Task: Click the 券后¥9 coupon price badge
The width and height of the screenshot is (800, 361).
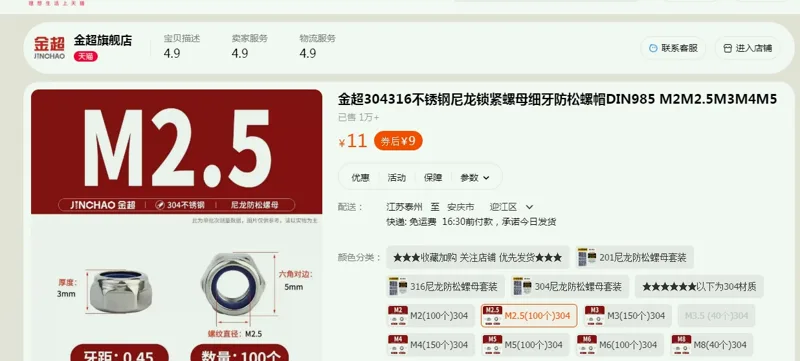Action: click(x=398, y=141)
